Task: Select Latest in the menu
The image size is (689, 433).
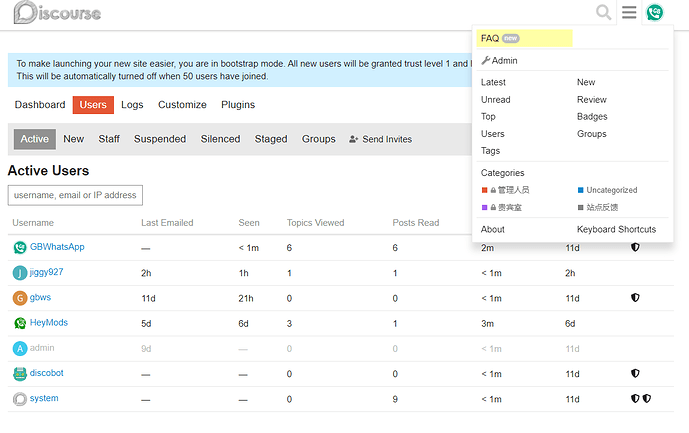Action: 493,82
